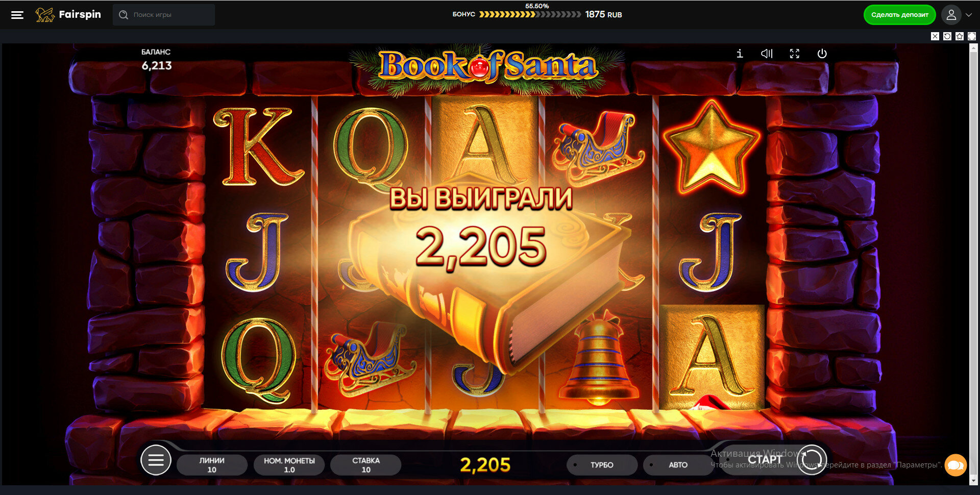Open НОМ. МОНЕТЫ coin value selector
The width and height of the screenshot is (980, 495).
(x=289, y=465)
